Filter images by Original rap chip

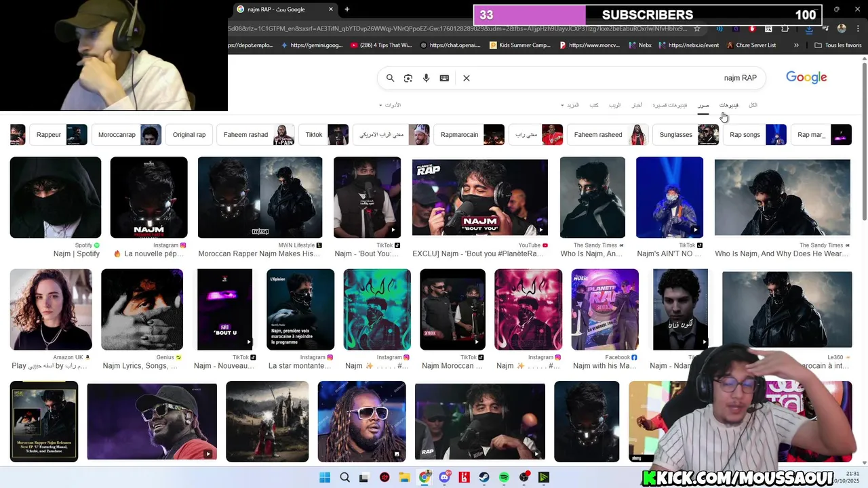(189, 135)
